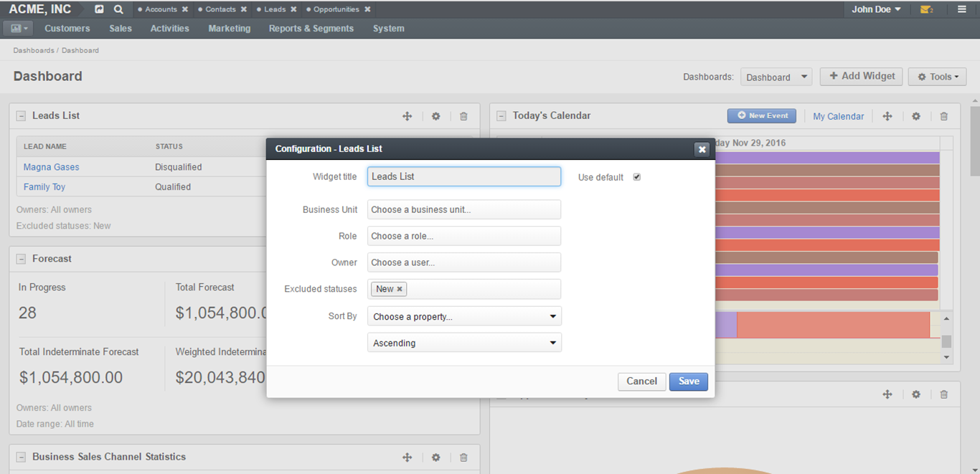Open the Business Unit chooser field
This screenshot has width=980, height=474.
click(x=464, y=210)
